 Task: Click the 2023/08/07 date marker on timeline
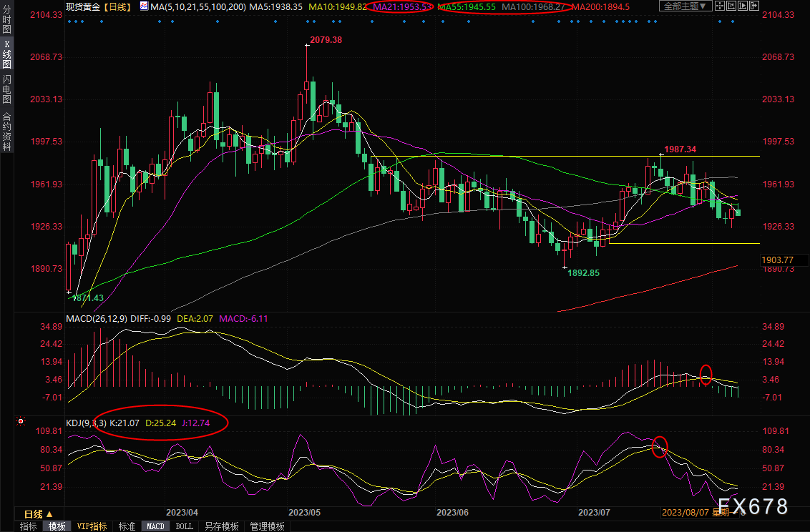[x=685, y=513]
